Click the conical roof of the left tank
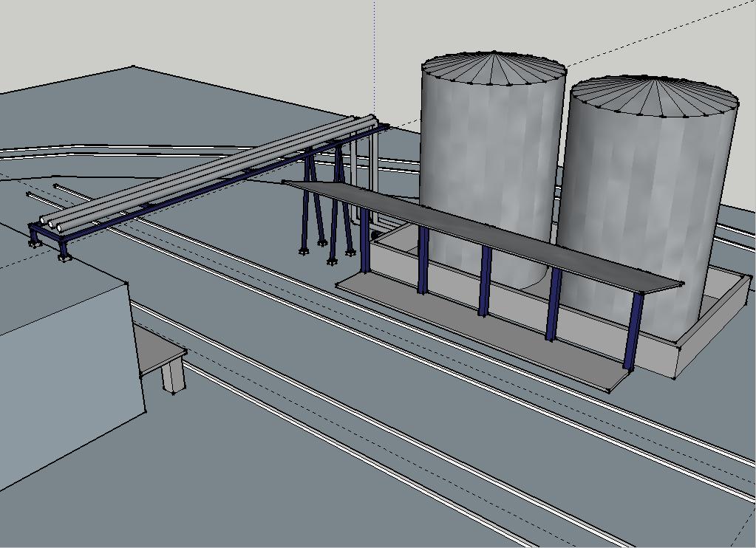Image resolution: width=756 pixels, height=548 pixels. tap(493, 69)
